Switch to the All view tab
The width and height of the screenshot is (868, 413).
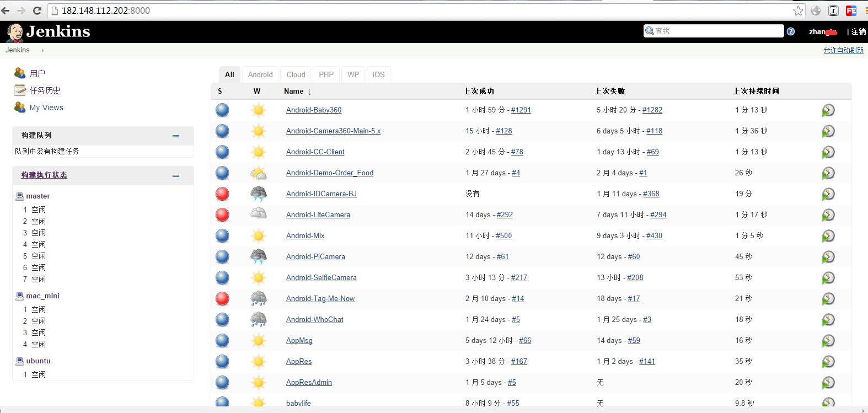[229, 74]
